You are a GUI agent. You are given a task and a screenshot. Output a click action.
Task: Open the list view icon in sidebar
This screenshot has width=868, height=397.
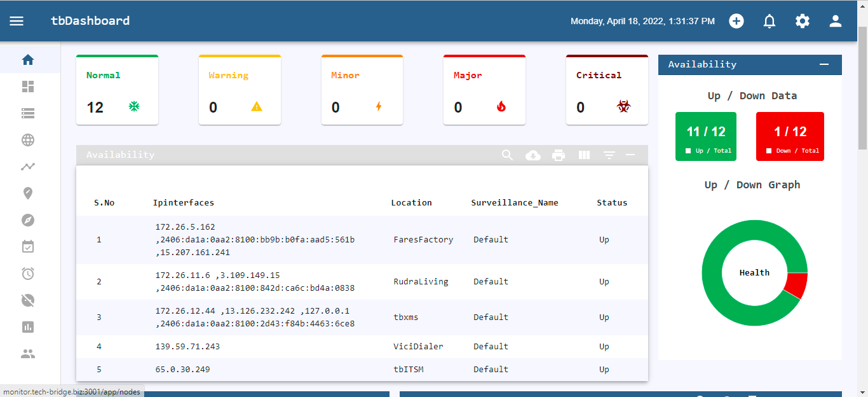pyautogui.click(x=28, y=113)
